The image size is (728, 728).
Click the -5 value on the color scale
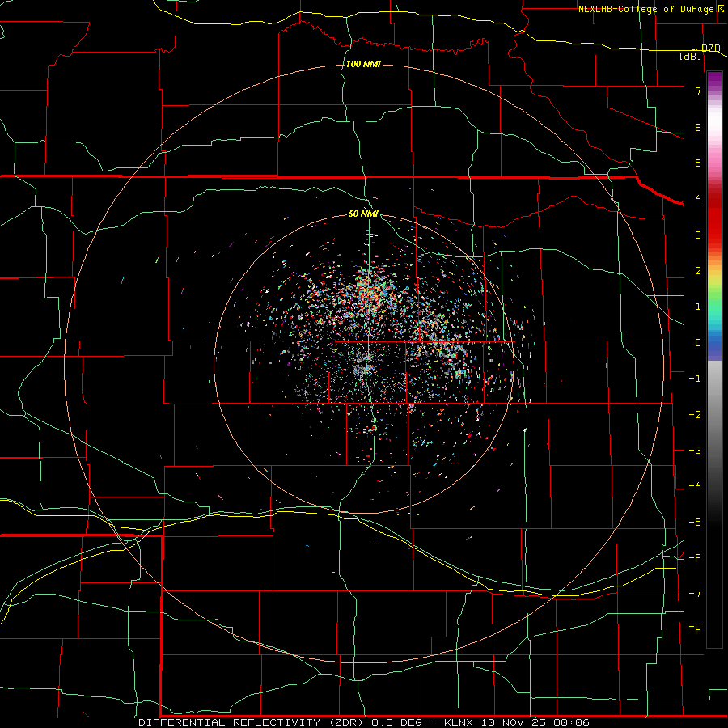click(x=695, y=523)
